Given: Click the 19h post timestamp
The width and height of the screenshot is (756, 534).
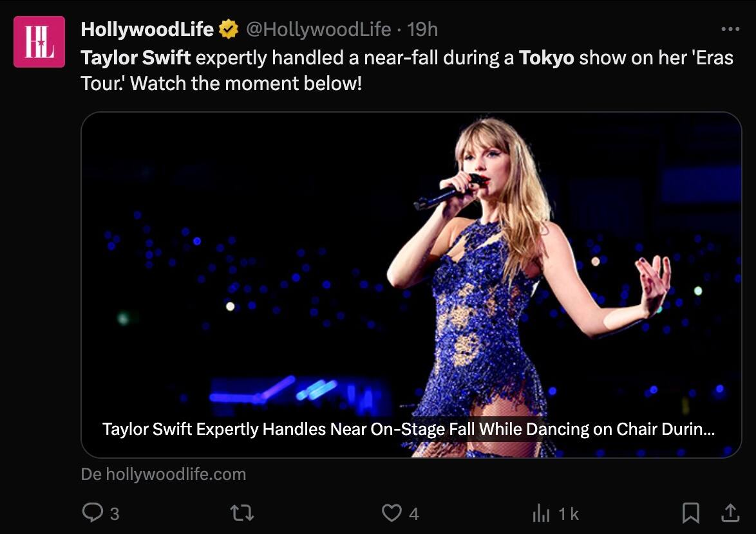Looking at the screenshot, I should [x=423, y=29].
